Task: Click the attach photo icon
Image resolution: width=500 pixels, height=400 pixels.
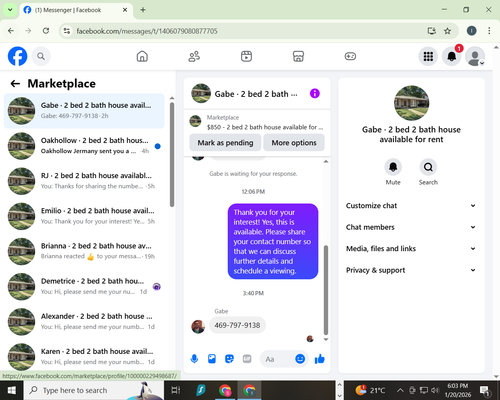Action: coord(212,359)
